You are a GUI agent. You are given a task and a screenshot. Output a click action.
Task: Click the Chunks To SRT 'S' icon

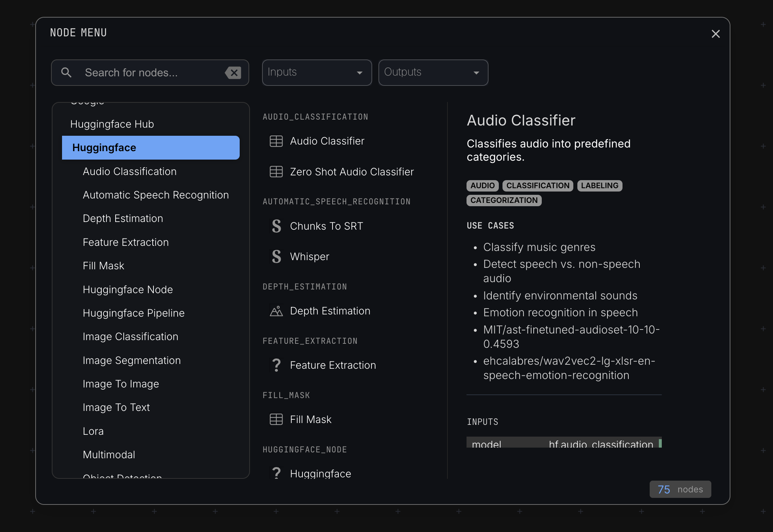click(276, 226)
